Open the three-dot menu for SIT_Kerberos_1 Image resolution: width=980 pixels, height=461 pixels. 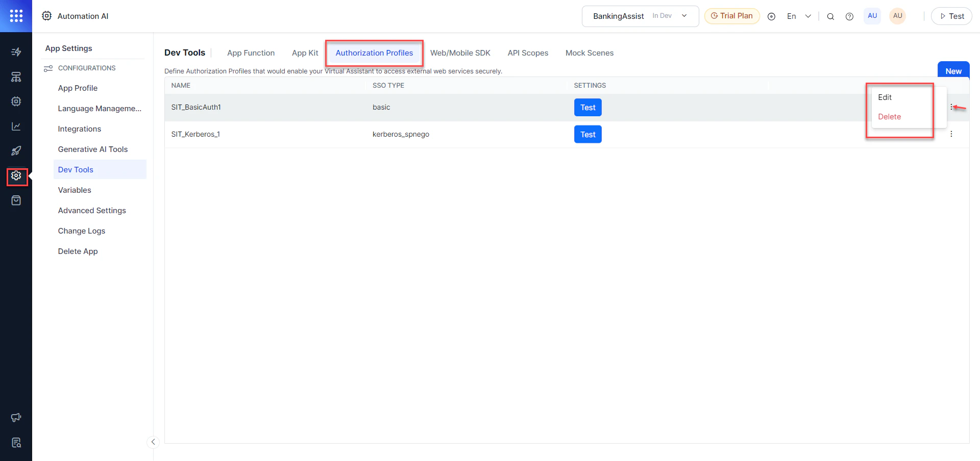tap(951, 134)
